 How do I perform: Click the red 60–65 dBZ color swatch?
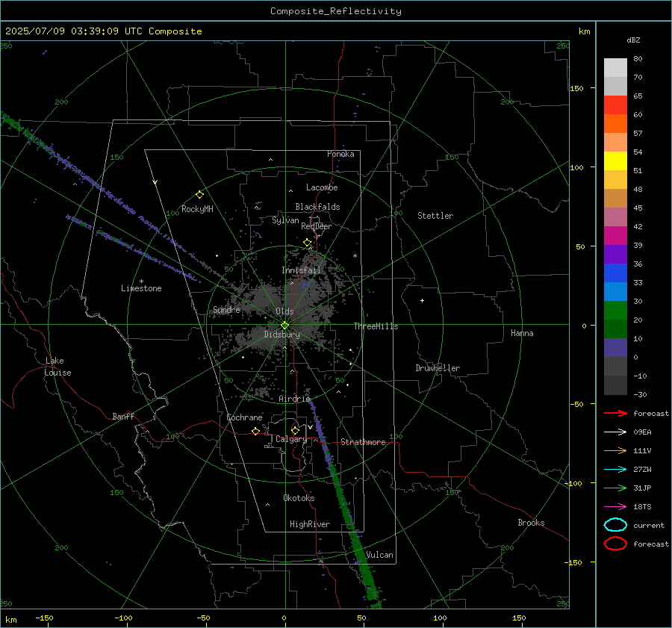615,105
